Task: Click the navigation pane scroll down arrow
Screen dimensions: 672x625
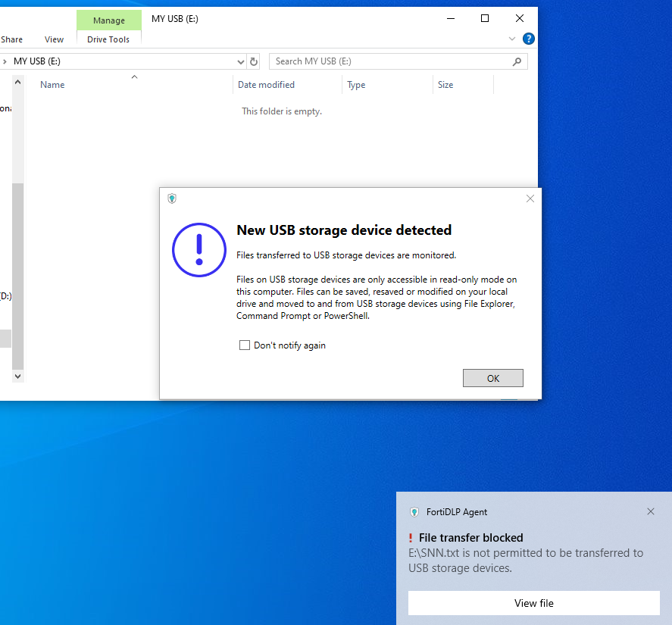Action: click(17, 376)
